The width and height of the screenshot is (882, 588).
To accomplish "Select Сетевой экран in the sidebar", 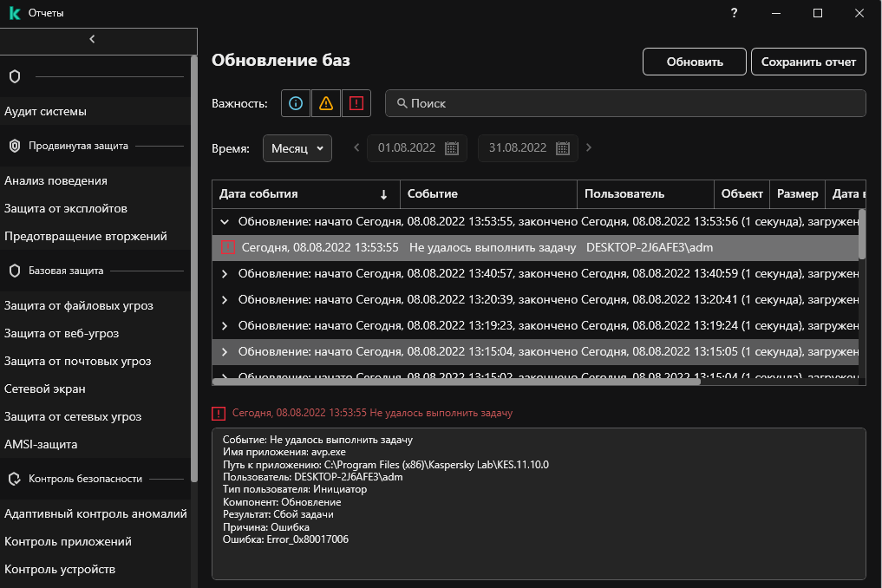I will (45, 389).
